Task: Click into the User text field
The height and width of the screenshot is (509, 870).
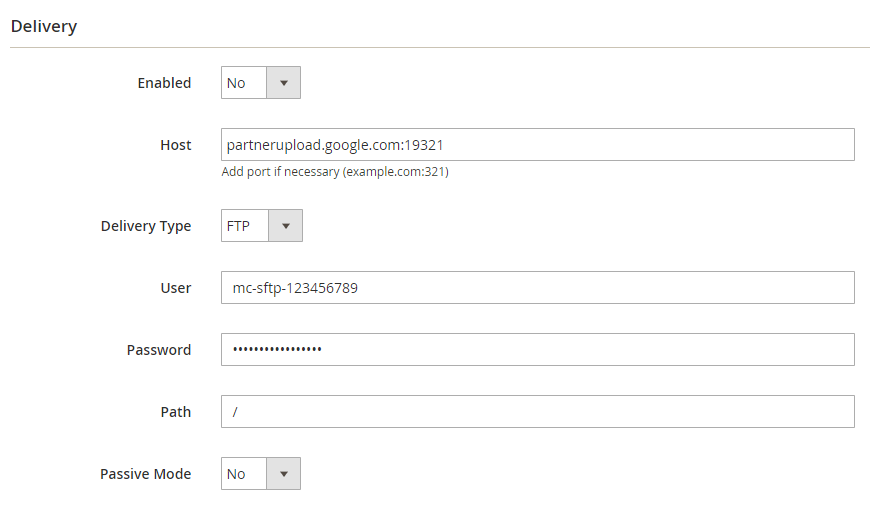Action: (537, 288)
